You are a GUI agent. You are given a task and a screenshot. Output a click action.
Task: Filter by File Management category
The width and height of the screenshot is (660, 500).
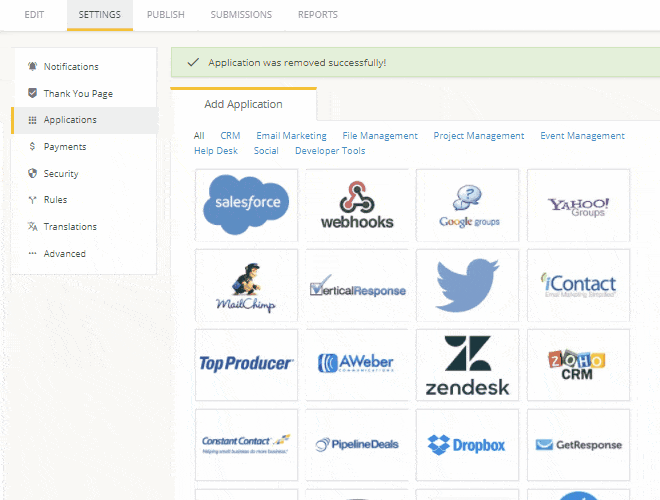coord(380,136)
